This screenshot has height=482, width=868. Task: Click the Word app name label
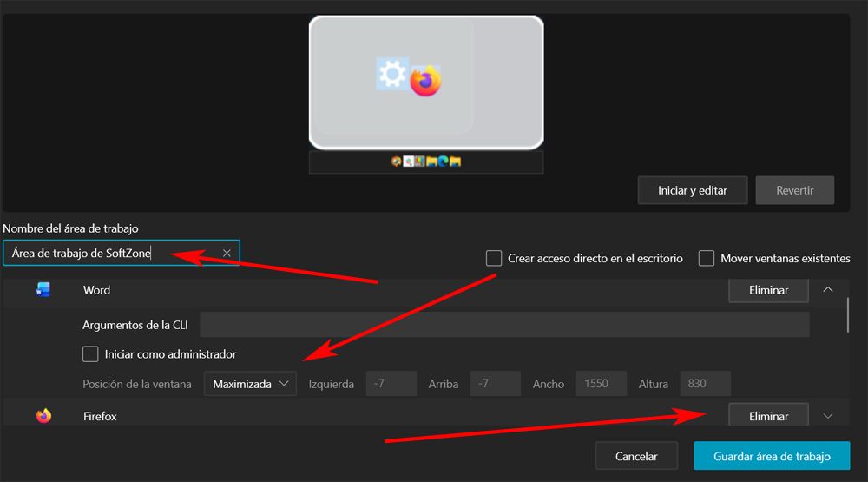pos(97,290)
